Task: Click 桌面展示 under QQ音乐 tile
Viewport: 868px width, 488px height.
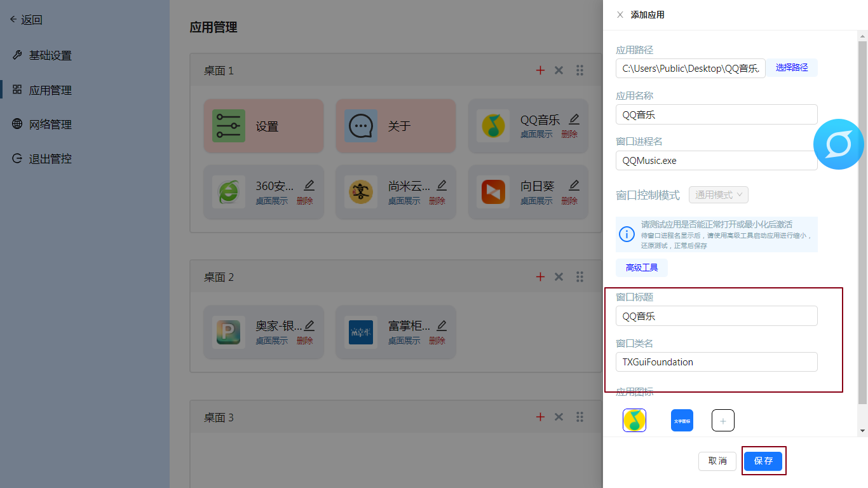Action: point(536,135)
